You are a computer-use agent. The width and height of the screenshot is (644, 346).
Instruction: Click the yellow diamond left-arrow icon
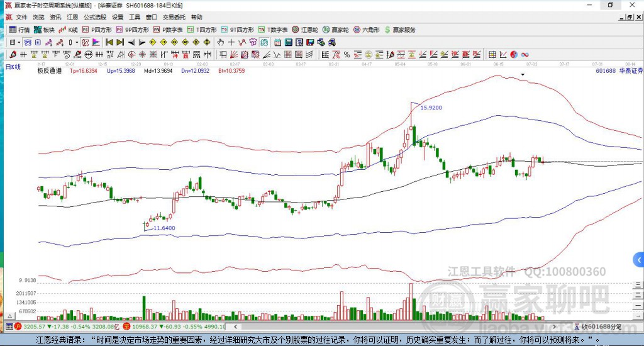pos(152,42)
